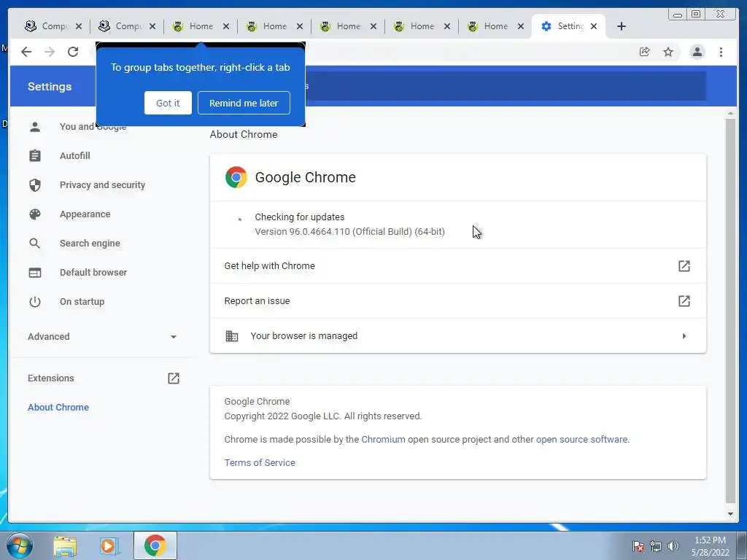Click the taskbar clock showing 1:52 PM
Image resolution: width=747 pixels, height=560 pixels.
click(710, 546)
